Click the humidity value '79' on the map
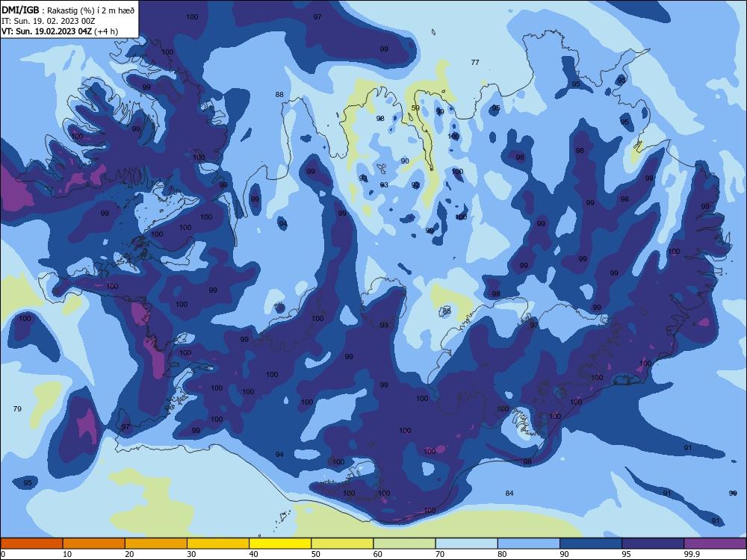 17,408
